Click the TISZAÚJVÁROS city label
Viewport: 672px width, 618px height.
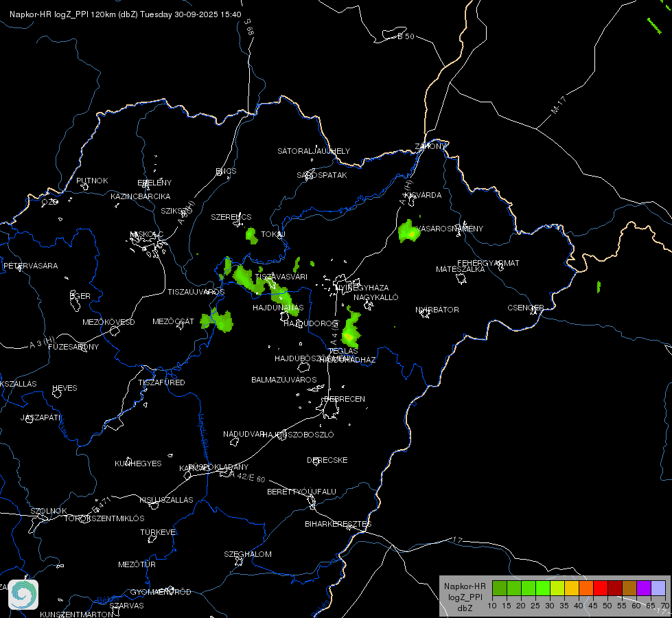[196, 292]
